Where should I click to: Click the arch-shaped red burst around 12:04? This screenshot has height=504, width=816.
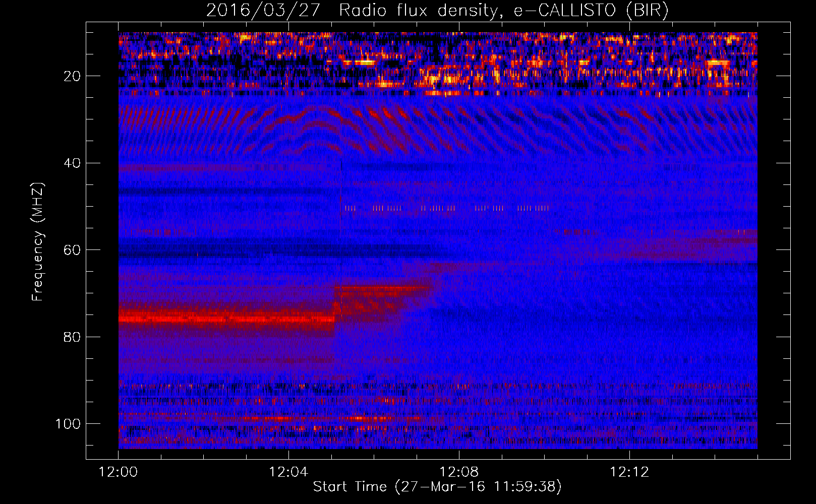coord(315,129)
